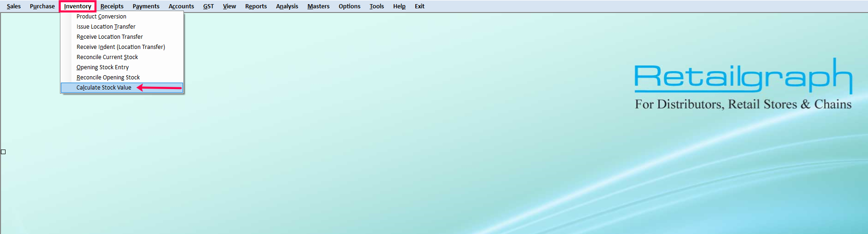Open the Purchase menu
The height and width of the screenshot is (234, 868).
[42, 6]
